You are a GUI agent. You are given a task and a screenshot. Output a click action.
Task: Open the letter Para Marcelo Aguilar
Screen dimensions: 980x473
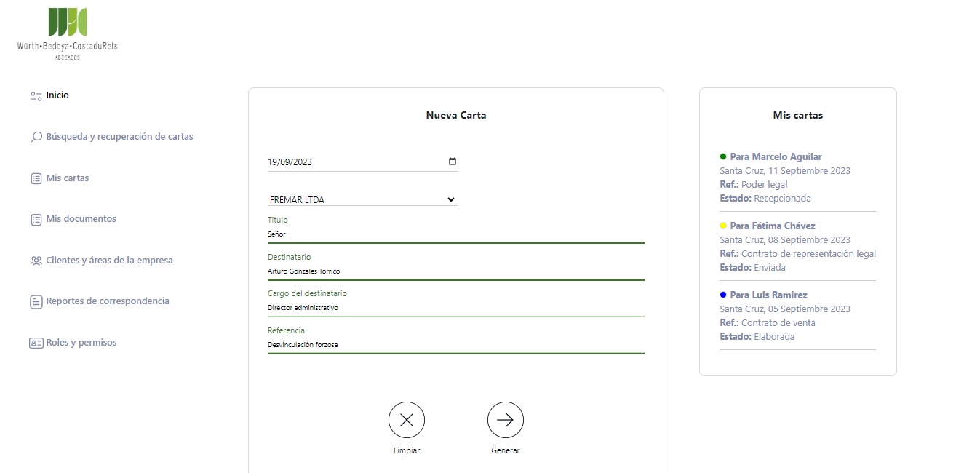click(776, 156)
